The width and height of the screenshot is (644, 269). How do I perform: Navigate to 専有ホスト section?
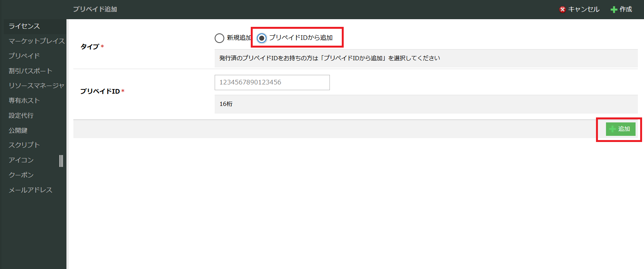click(x=24, y=101)
